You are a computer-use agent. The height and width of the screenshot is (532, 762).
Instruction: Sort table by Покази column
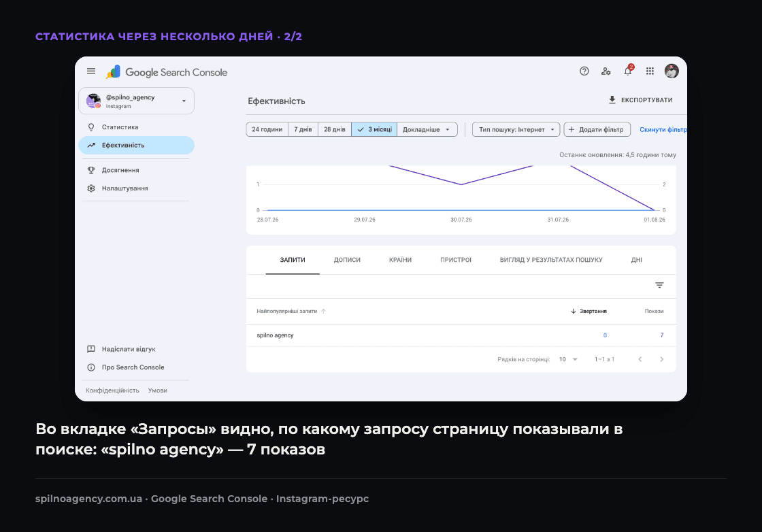click(654, 311)
